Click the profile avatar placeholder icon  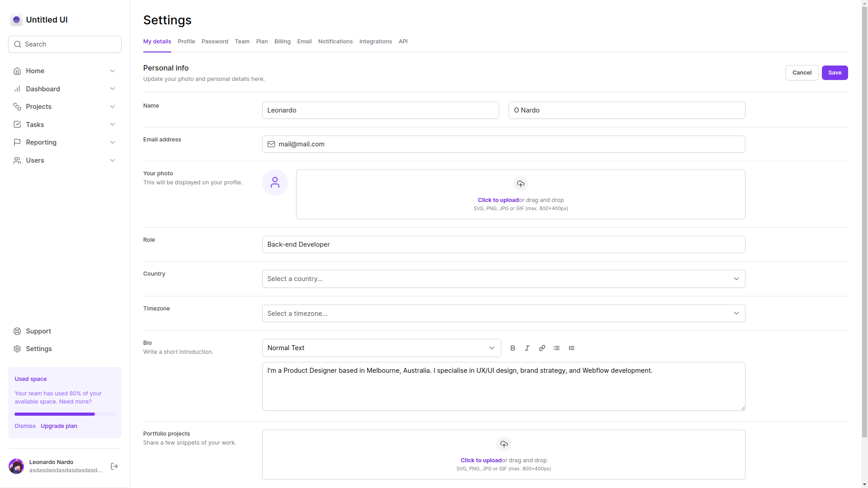[x=275, y=183]
